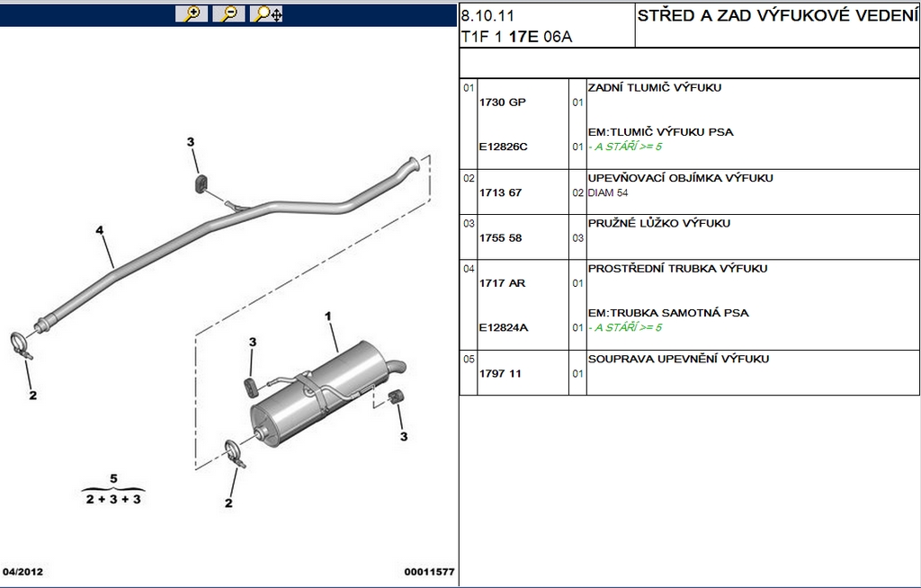Click label 4 on the exhaust pipe

(99, 229)
